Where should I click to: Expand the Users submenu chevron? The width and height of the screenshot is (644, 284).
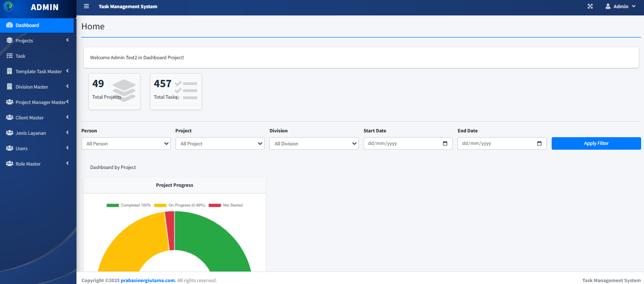(68, 148)
